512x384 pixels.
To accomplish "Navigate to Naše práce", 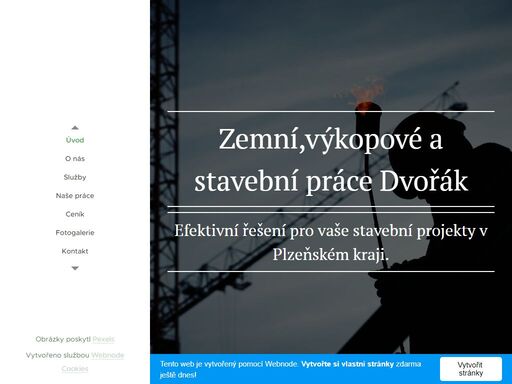I will [75, 196].
